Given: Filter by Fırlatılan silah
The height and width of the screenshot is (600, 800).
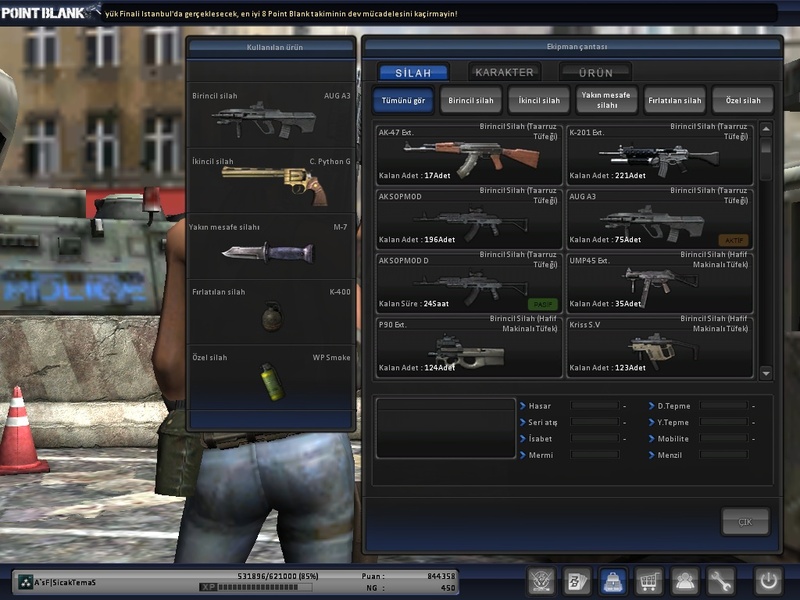Looking at the screenshot, I should (x=674, y=100).
